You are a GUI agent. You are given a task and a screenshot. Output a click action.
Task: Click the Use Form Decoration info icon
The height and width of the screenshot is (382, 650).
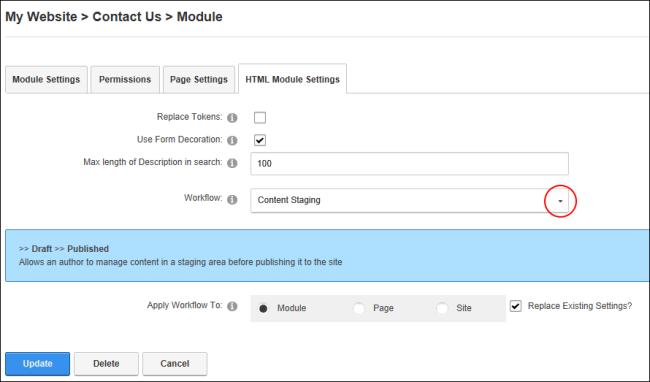pyautogui.click(x=233, y=140)
